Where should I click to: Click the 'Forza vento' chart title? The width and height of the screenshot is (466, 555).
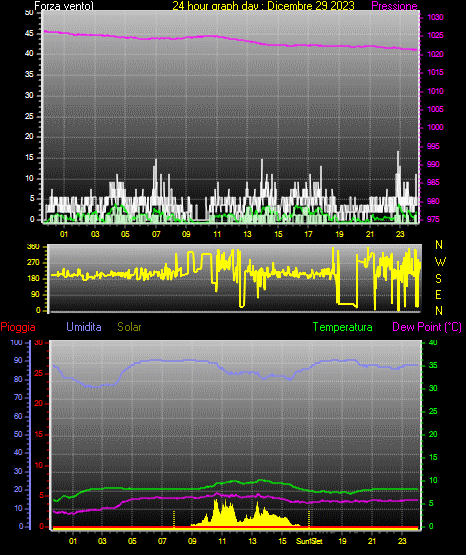pyautogui.click(x=64, y=6)
